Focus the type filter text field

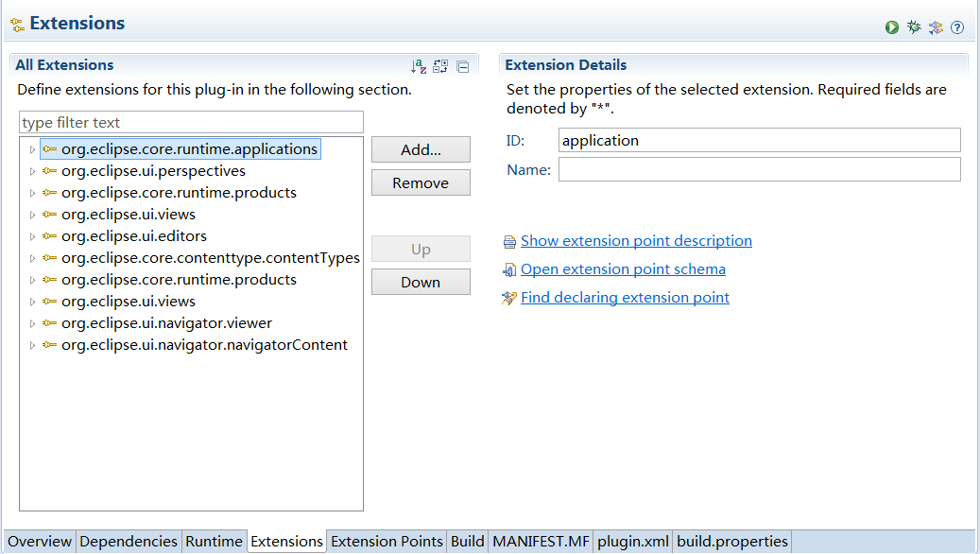pos(191,123)
